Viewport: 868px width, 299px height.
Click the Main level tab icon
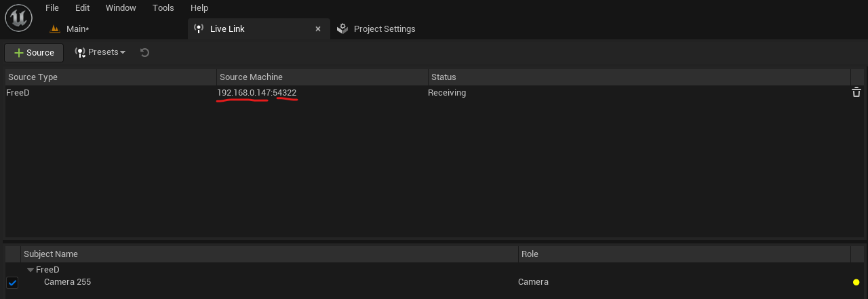tap(56, 29)
